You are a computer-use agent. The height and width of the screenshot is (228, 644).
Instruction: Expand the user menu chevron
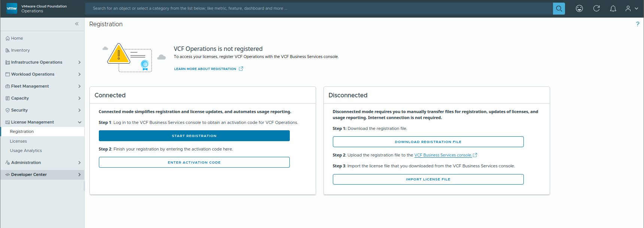636,8
